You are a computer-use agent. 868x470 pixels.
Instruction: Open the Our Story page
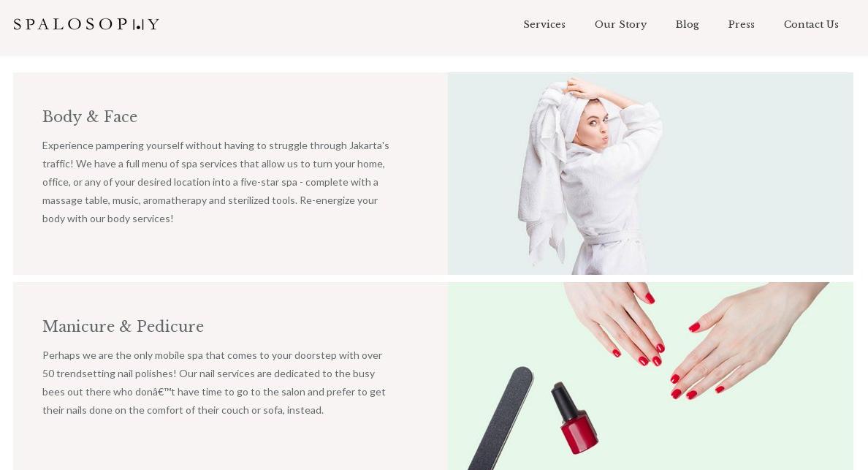(620, 24)
